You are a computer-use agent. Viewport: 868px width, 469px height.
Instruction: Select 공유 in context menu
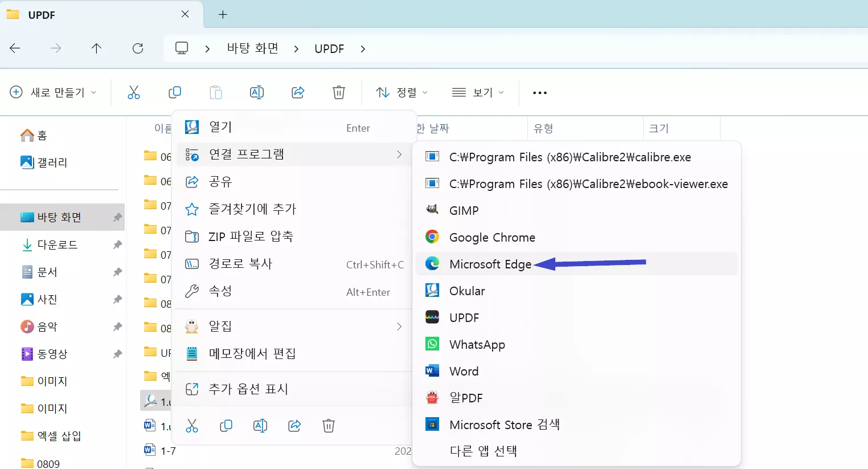point(294,182)
